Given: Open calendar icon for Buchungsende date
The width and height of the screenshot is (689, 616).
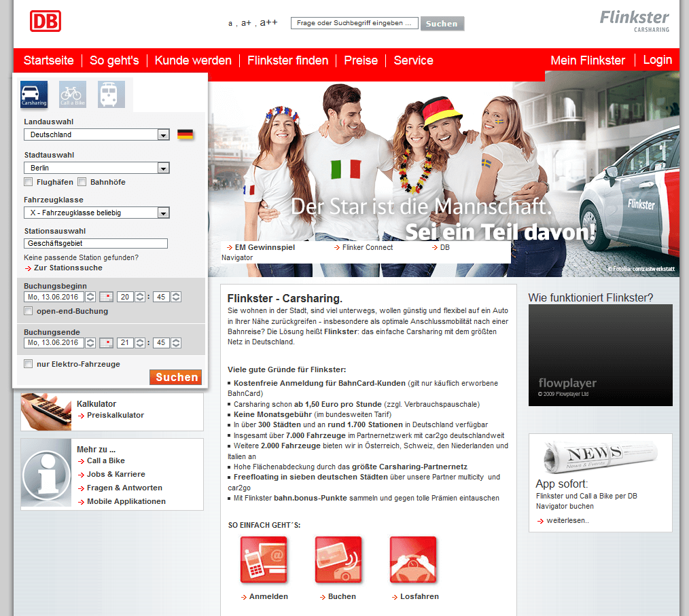Looking at the screenshot, I should [x=106, y=343].
